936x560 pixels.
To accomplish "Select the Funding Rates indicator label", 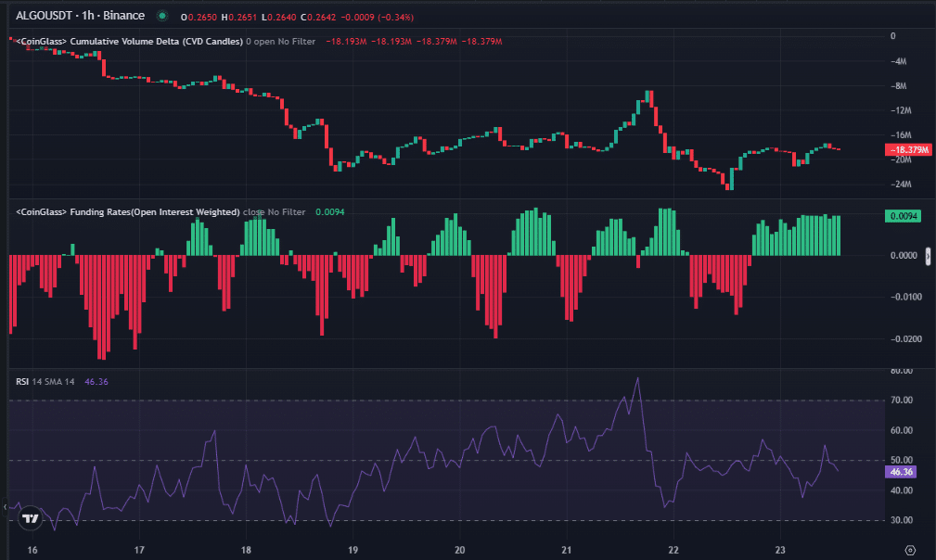I will pyautogui.click(x=128, y=212).
